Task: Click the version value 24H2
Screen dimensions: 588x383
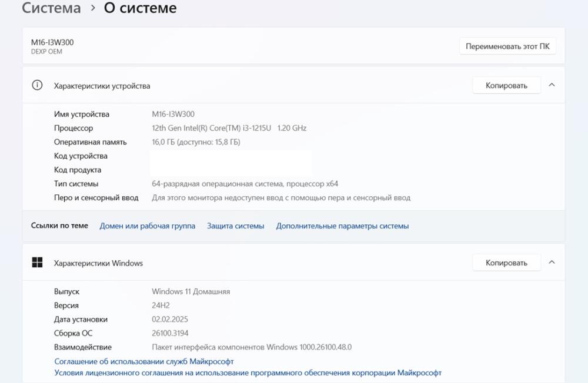Action: pos(161,305)
